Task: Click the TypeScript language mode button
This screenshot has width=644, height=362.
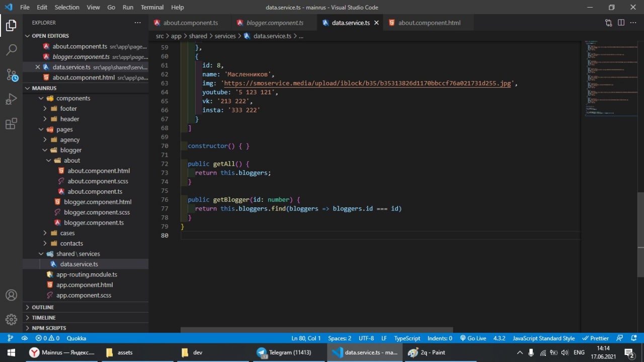Action: pos(407,338)
